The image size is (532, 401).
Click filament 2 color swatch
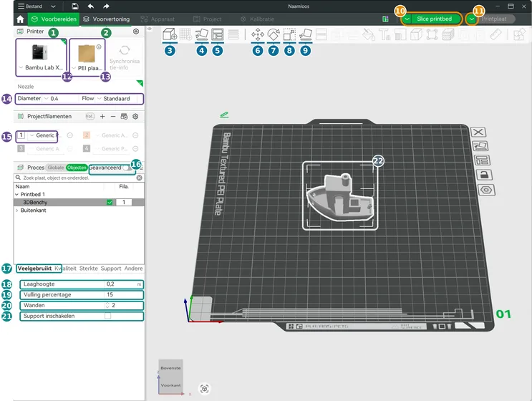[87, 135]
